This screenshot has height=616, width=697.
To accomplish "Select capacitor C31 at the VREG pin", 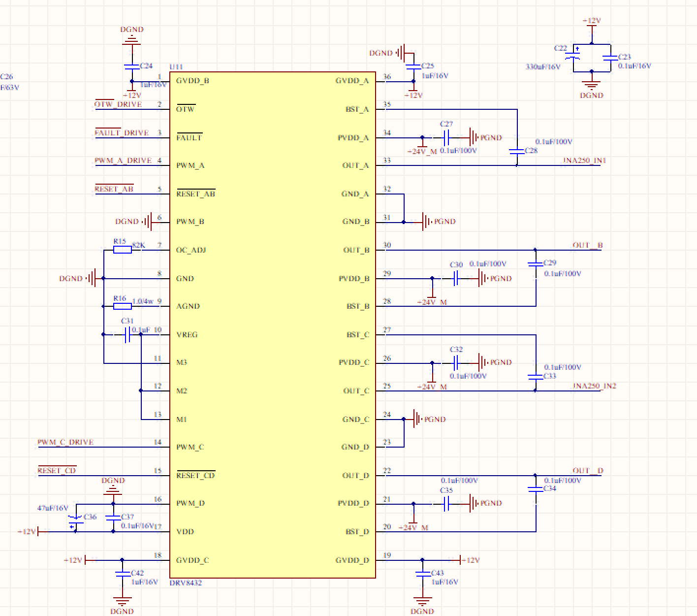I will (x=127, y=335).
